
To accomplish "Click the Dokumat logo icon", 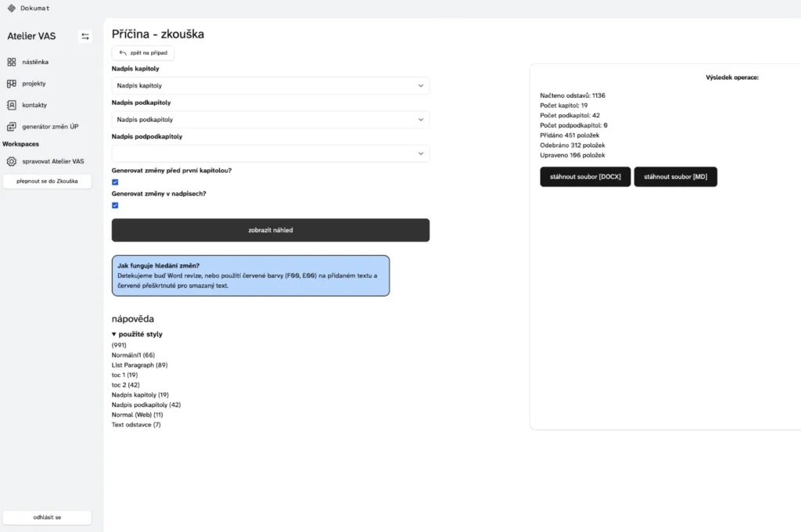I will pos(11,8).
